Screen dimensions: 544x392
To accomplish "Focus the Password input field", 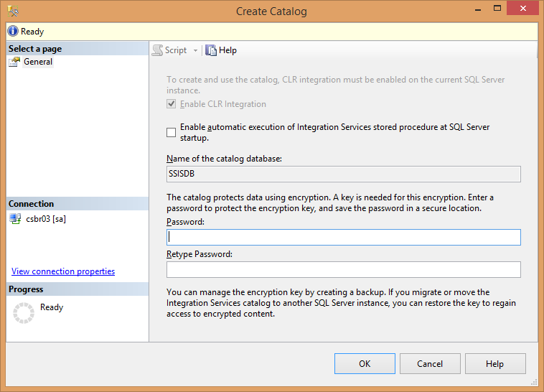I will coord(343,238).
